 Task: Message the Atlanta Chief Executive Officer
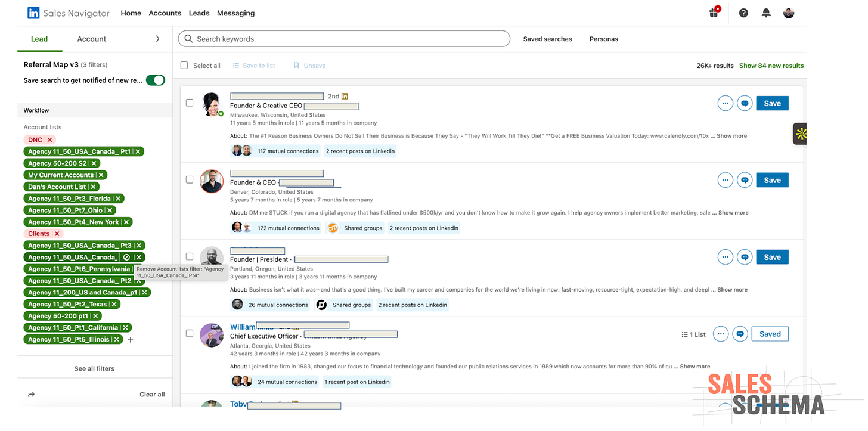click(x=740, y=334)
